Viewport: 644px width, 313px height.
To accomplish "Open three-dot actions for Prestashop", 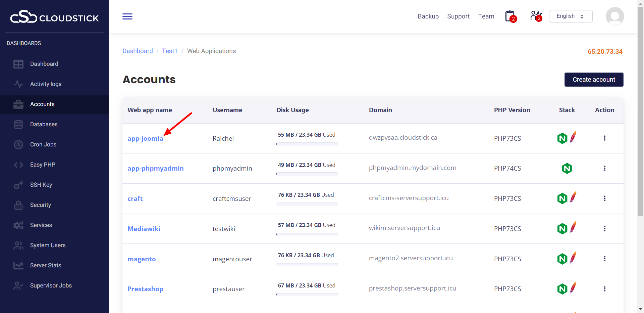I will [604, 289].
